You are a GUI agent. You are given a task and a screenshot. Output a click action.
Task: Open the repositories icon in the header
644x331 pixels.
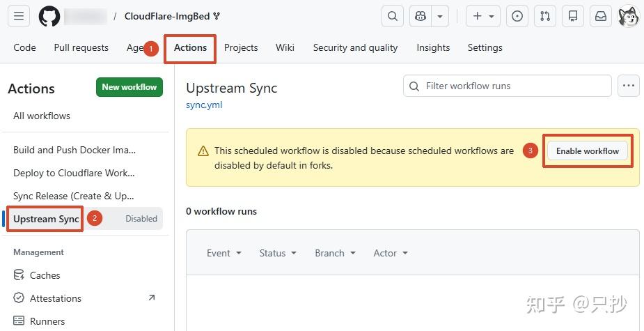point(573,17)
